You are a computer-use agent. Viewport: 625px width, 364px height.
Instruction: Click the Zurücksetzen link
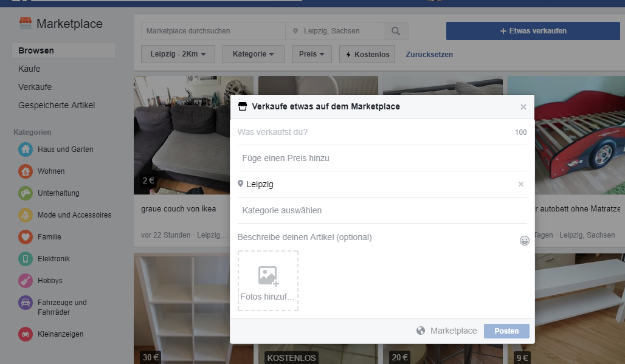(x=429, y=55)
